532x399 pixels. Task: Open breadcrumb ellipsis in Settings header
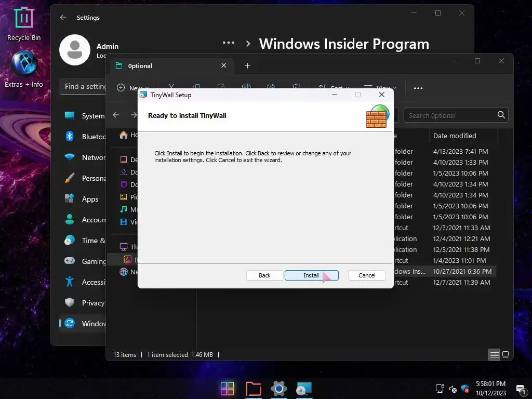[229, 43]
